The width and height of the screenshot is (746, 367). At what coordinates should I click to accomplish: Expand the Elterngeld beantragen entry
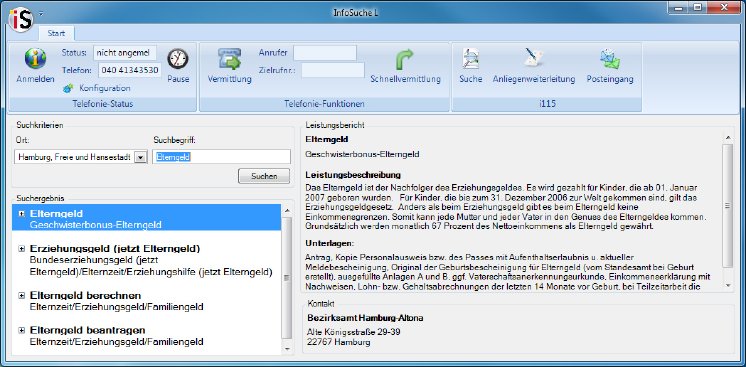[21, 330]
